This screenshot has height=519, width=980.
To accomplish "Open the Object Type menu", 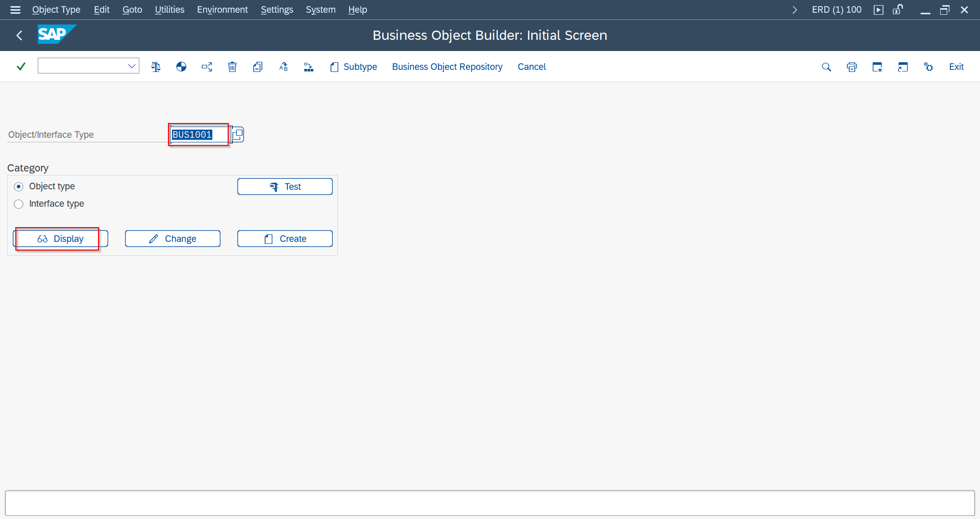I will pyautogui.click(x=56, y=10).
